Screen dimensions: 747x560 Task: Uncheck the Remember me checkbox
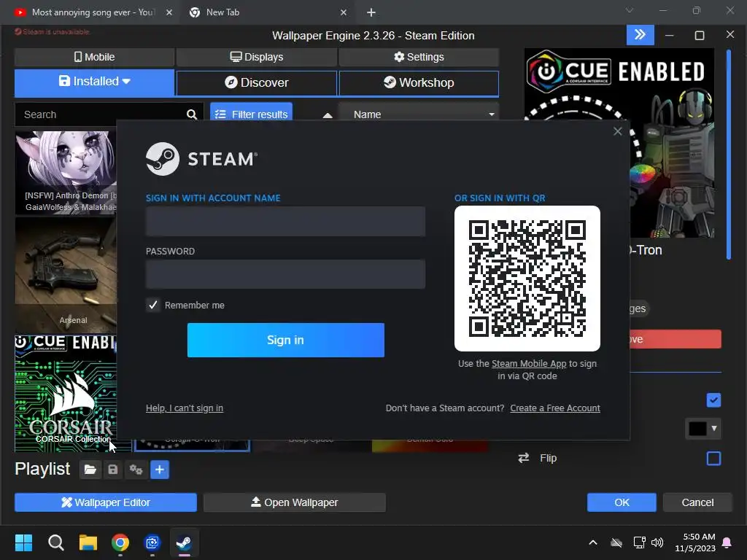click(x=153, y=306)
